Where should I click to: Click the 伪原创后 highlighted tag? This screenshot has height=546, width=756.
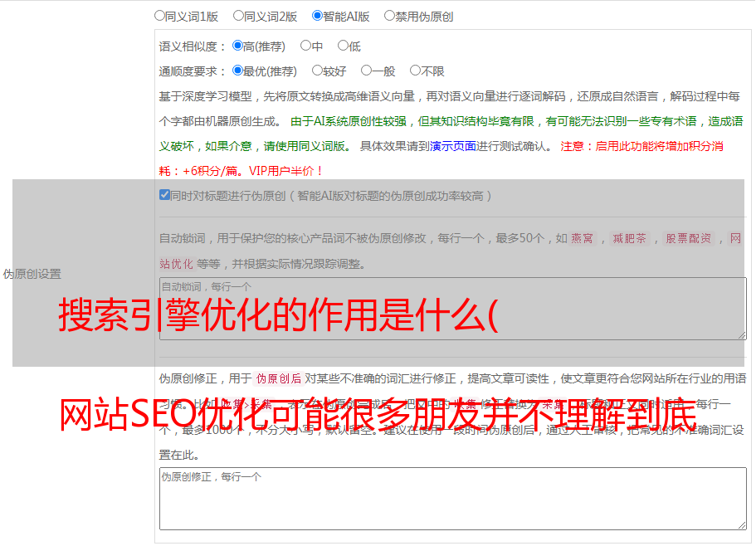279,378
